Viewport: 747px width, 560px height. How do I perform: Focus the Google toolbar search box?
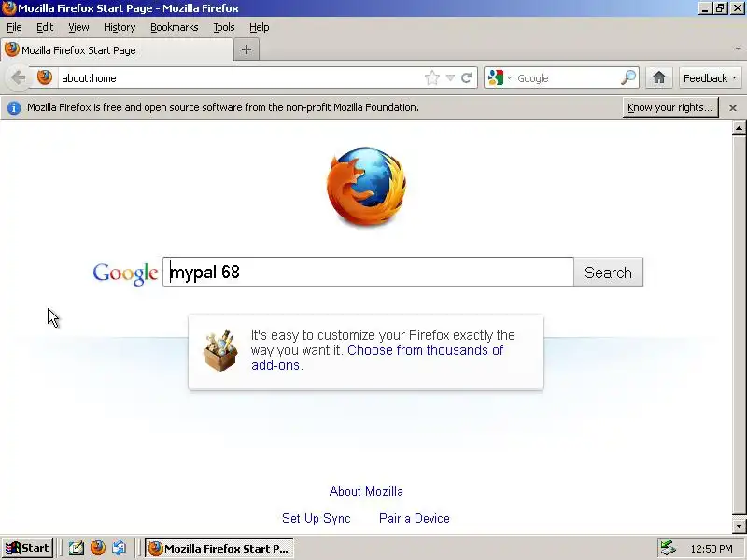click(x=567, y=78)
